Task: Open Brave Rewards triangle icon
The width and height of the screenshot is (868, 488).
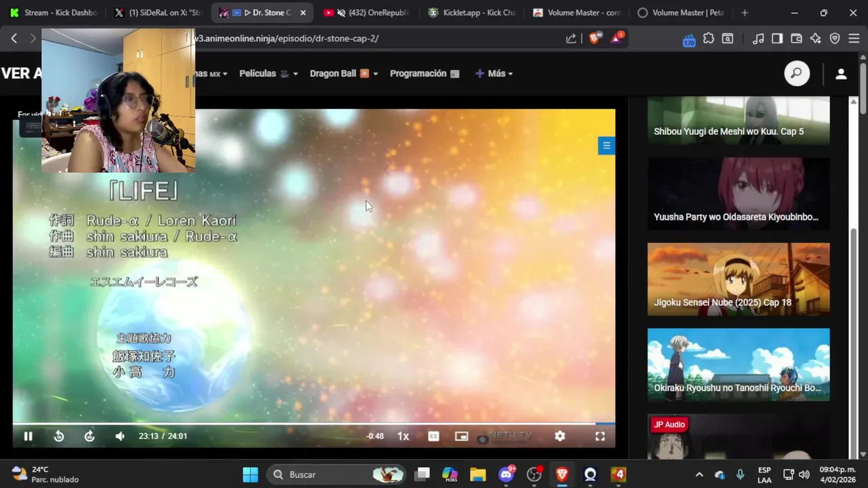Action: pyautogui.click(x=617, y=38)
